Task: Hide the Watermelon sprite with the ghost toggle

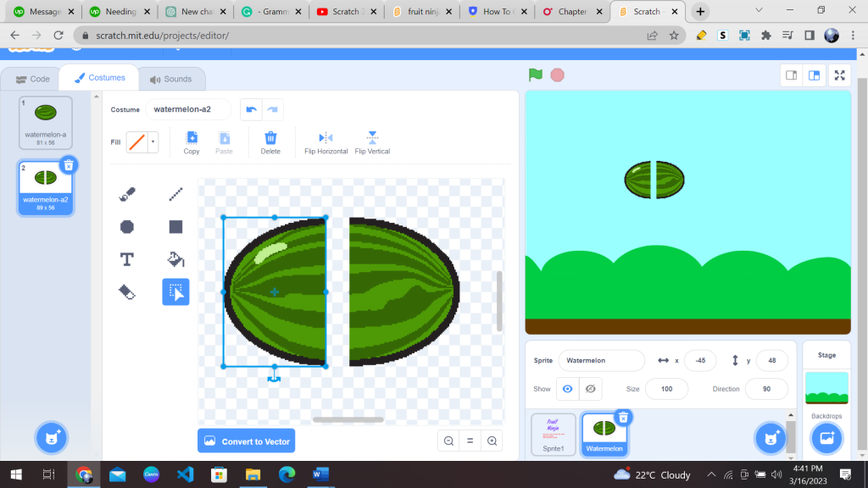Action: pos(591,388)
